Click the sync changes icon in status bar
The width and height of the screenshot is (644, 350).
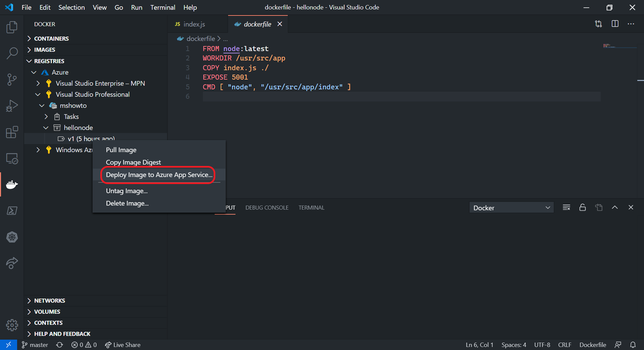tap(60, 345)
